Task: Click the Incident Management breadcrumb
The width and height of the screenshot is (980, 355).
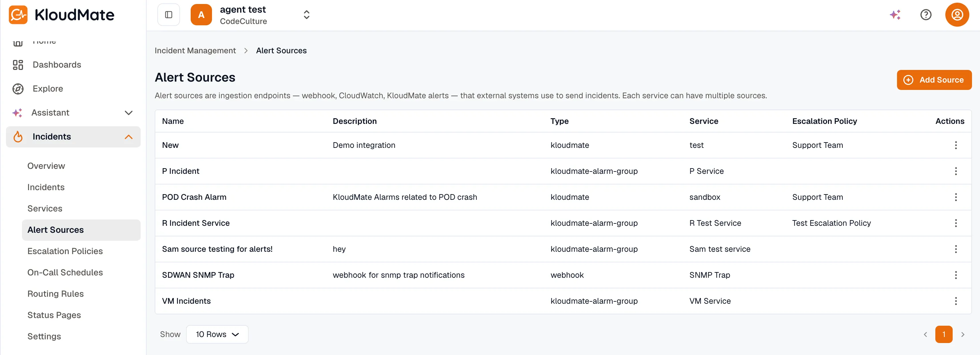Action: pyautogui.click(x=195, y=51)
